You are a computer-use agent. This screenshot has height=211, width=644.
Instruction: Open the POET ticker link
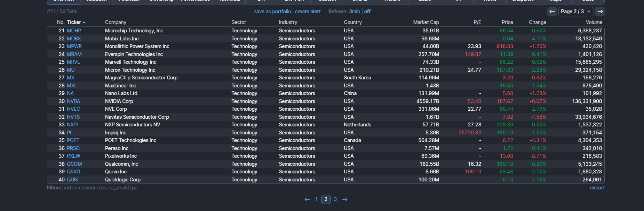73,140
